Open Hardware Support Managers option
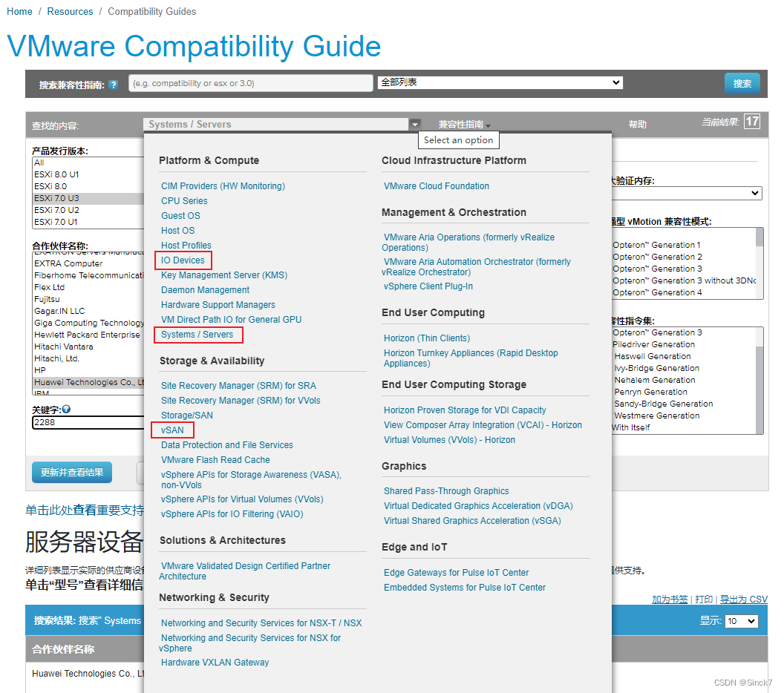Screen dimensions: 784x693 tap(218, 305)
